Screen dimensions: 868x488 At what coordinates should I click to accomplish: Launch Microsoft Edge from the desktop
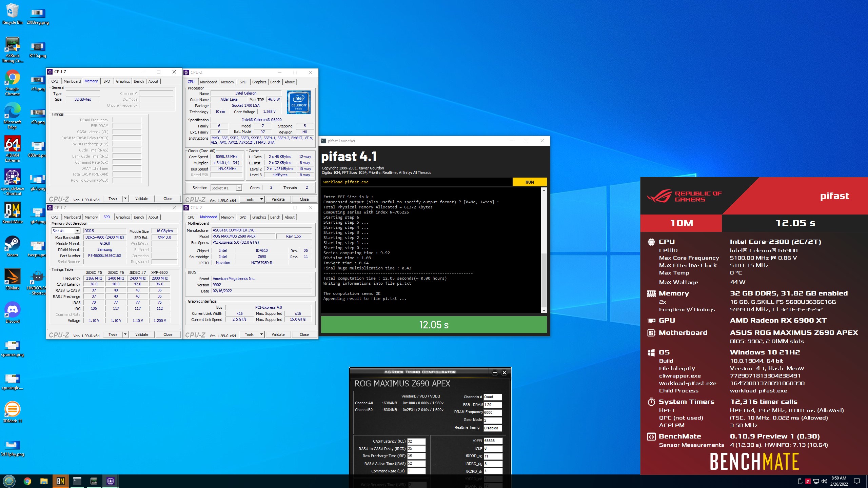(12, 116)
